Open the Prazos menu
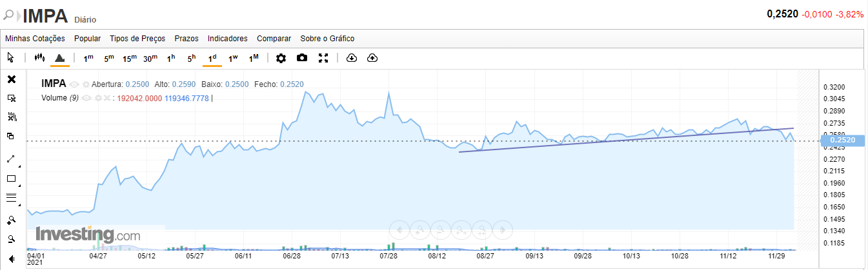 (x=187, y=39)
